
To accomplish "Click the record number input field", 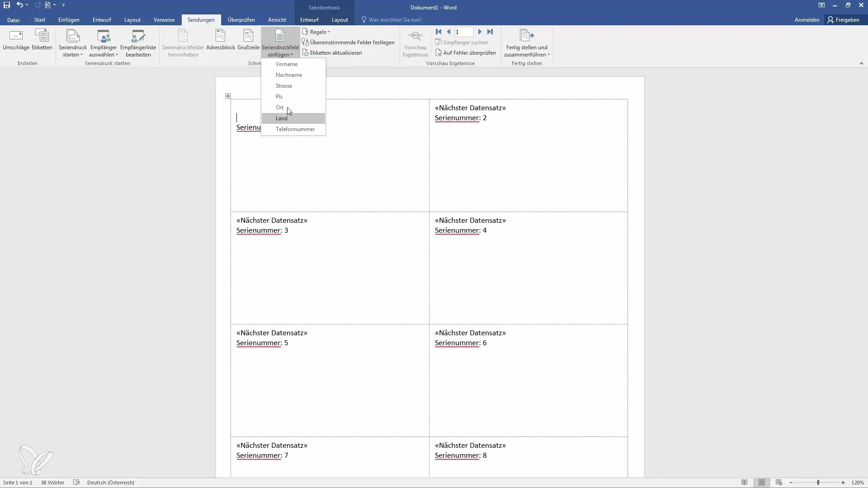I will click(464, 32).
